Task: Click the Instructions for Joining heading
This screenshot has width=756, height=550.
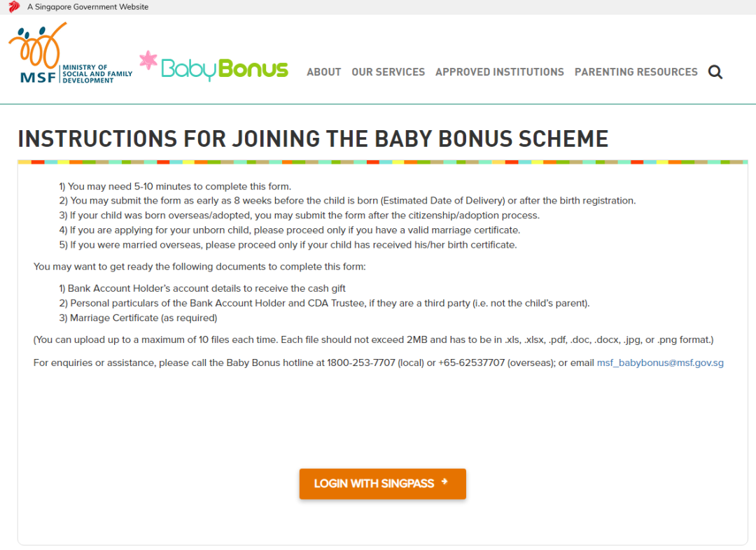Action: (313, 139)
